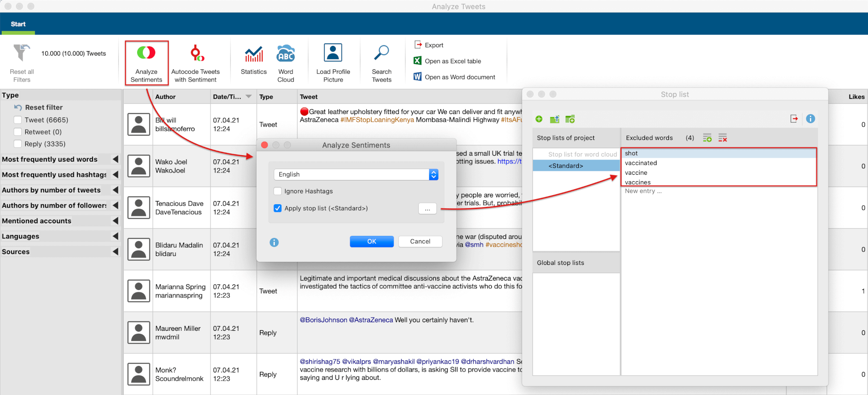
Task: Click Wako Joel's profile picture placeholder
Action: click(x=139, y=166)
